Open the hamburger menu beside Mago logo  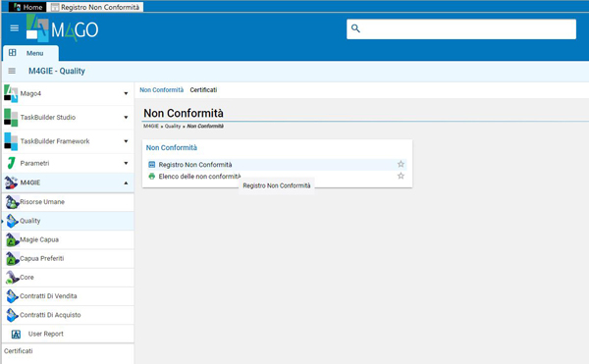click(x=15, y=28)
